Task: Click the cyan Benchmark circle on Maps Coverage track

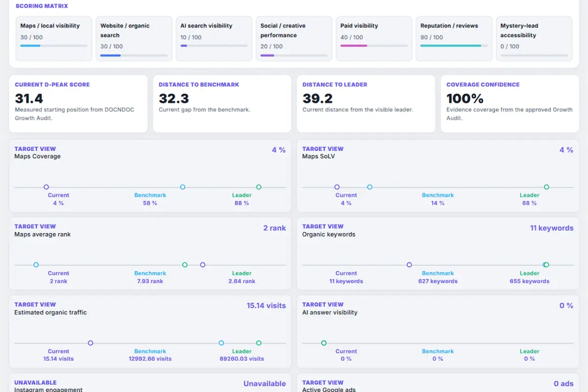Action: (x=183, y=187)
